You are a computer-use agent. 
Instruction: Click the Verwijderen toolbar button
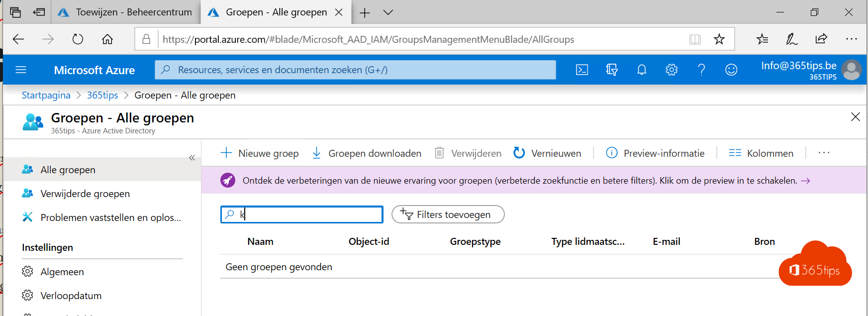[468, 153]
